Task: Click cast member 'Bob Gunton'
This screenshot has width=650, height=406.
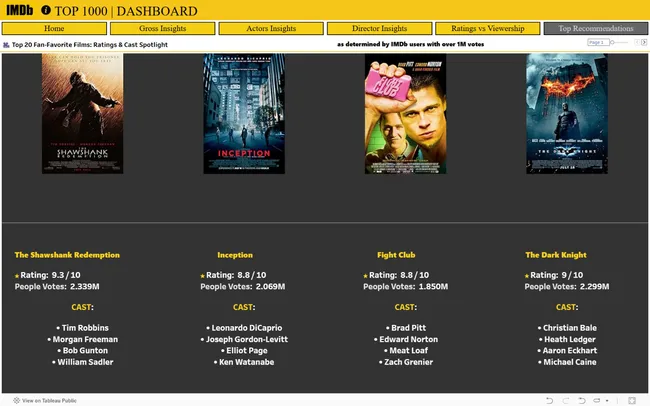Action: pos(85,350)
